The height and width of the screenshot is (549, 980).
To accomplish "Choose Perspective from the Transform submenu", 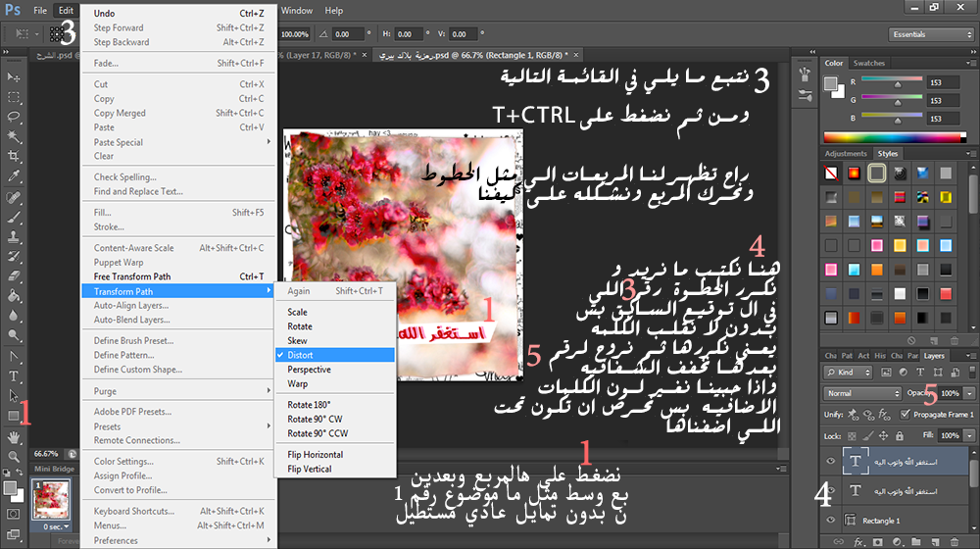I will pos(309,370).
